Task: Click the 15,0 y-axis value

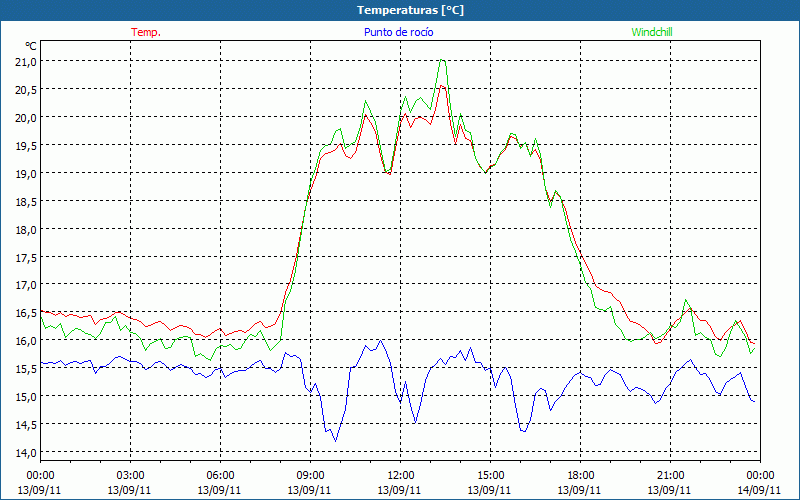Action: point(26,396)
